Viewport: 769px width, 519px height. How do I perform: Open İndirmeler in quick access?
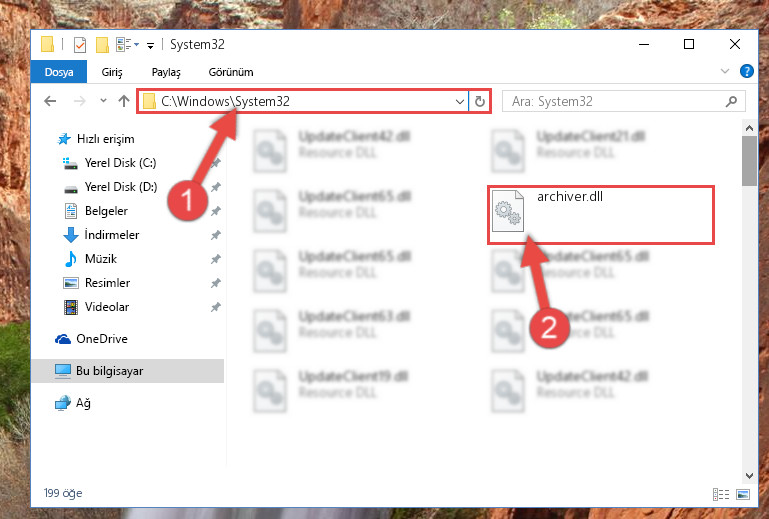coord(111,235)
